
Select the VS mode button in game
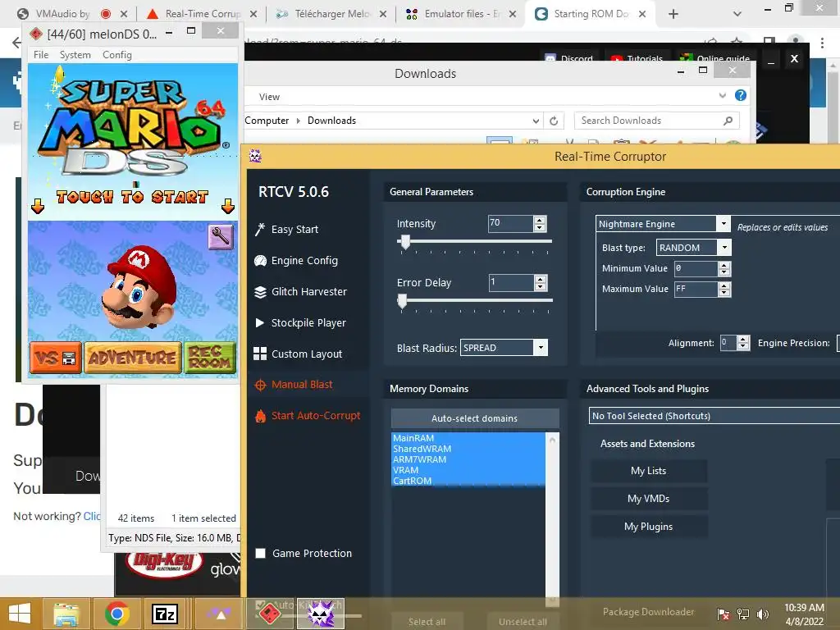[x=56, y=358]
